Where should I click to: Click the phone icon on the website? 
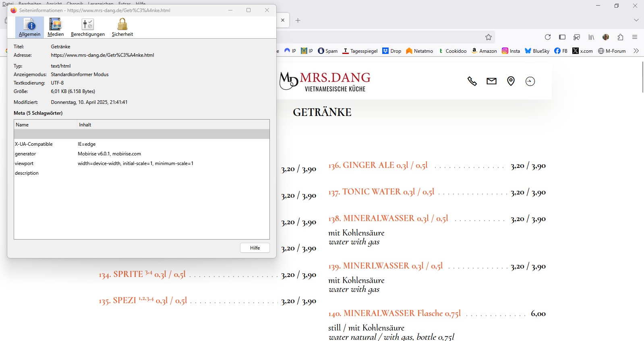pos(472,81)
